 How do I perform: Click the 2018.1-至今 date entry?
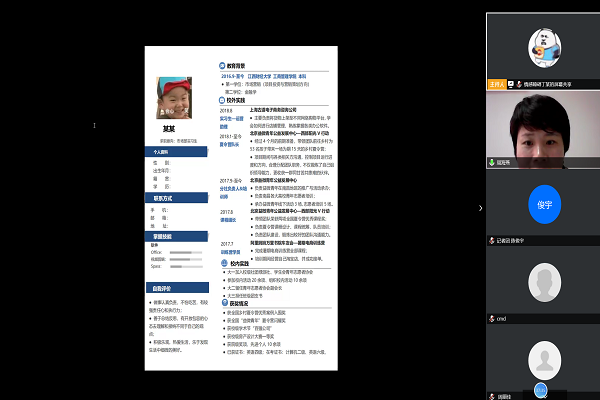tap(230, 136)
